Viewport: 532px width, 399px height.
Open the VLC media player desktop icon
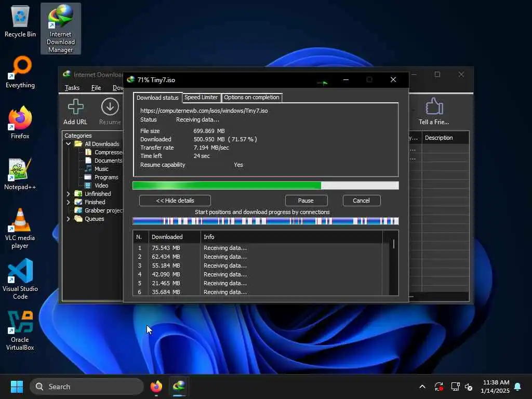(x=20, y=229)
